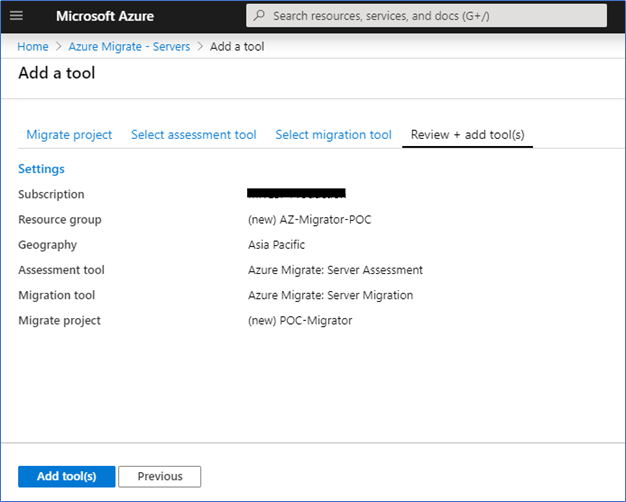Open the hamburger portal menu

16,16
